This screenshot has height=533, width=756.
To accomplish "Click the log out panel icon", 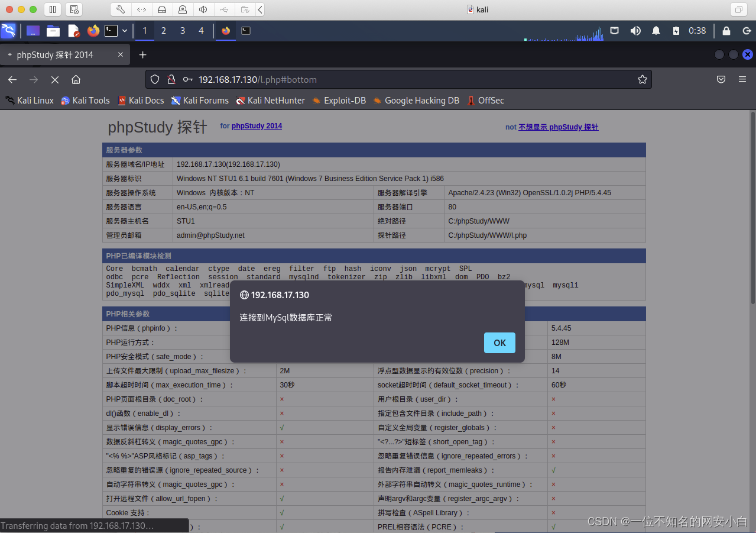I will point(747,31).
